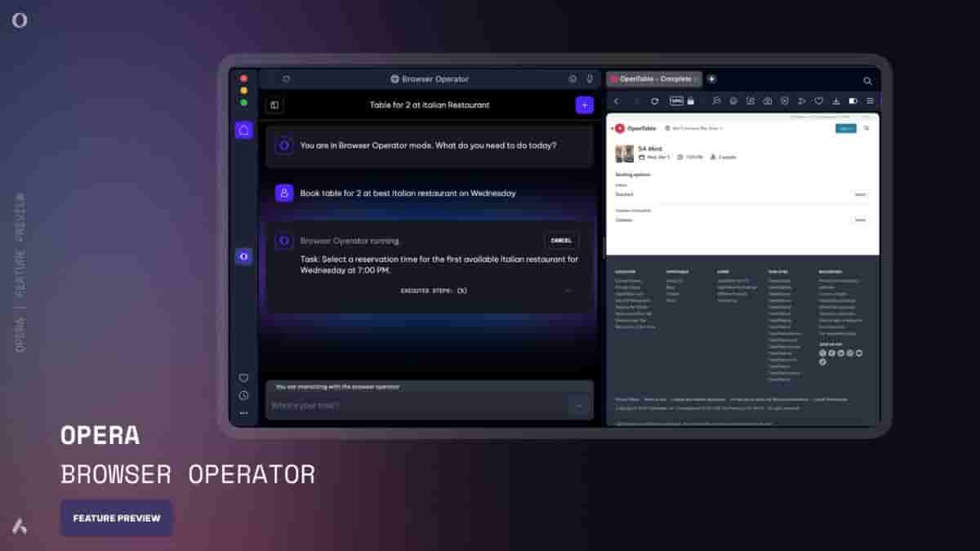Reload the OpenTable page
The height and width of the screenshot is (551, 980).
654,100
